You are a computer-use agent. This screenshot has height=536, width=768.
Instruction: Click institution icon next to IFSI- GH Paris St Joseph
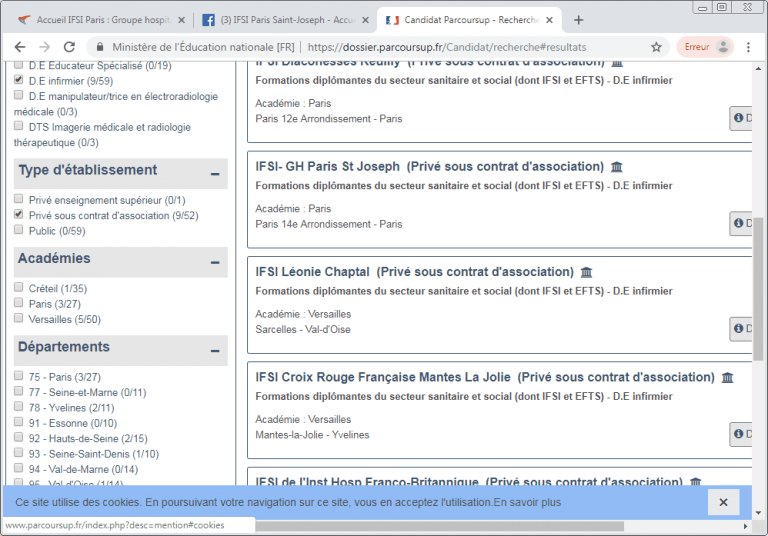click(617, 167)
